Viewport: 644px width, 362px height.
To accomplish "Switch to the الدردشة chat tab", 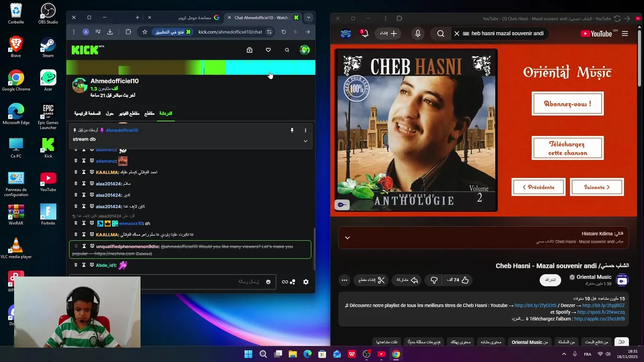I will pos(166,114).
